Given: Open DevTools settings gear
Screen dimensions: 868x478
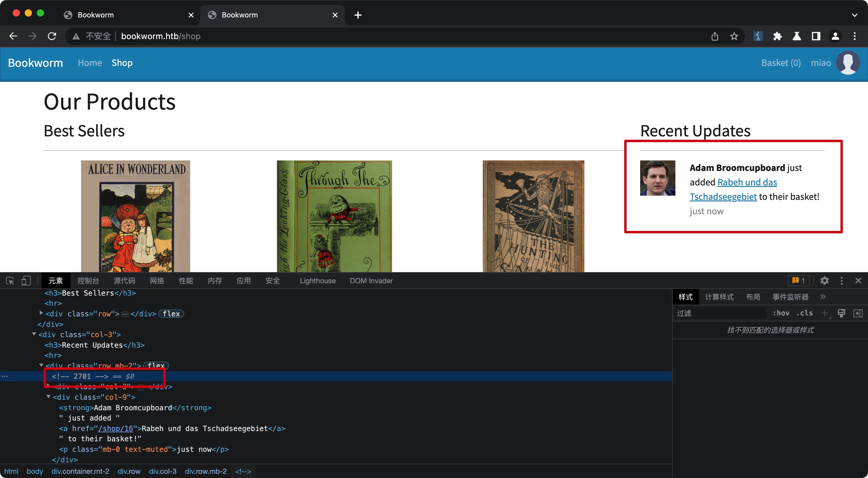Looking at the screenshot, I should click(824, 281).
